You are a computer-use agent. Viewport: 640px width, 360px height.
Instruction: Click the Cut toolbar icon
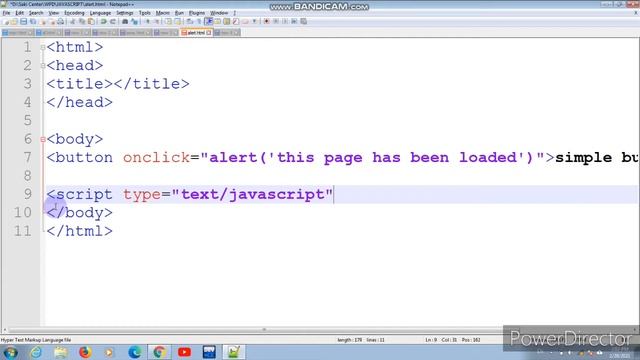point(72,21)
